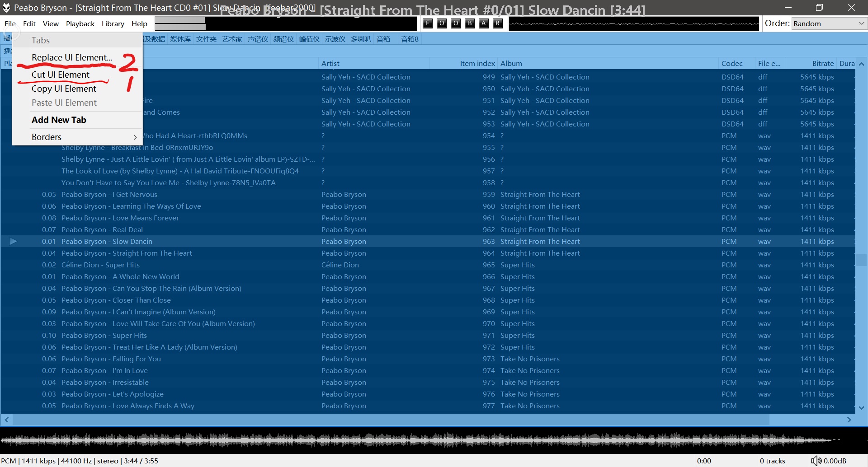The image size is (868, 467).
Task: Open the 多喇叭 tab
Action: [x=361, y=39]
